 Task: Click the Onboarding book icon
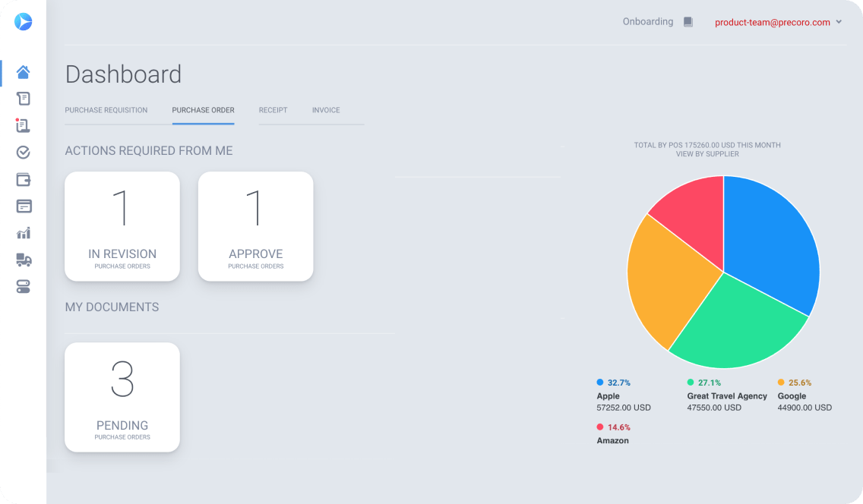click(688, 21)
